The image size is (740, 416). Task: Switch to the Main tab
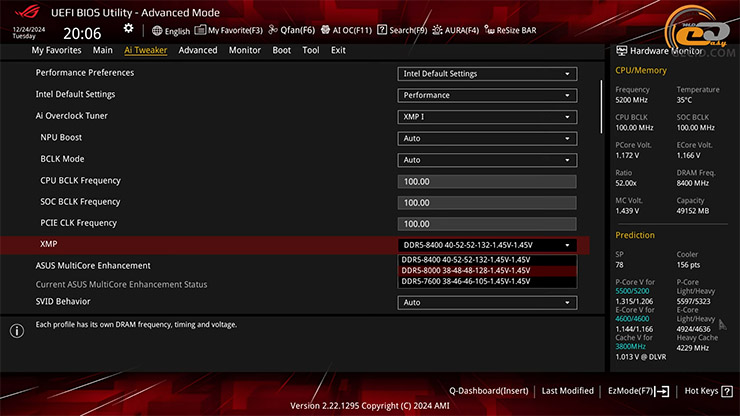(x=102, y=50)
